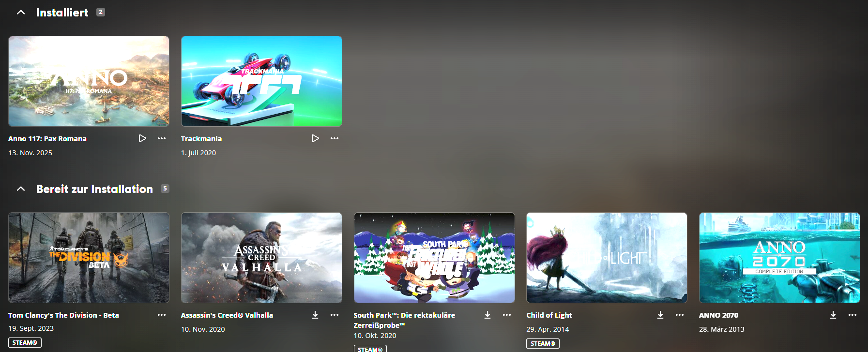Open Trackmania cover art
This screenshot has width=868, height=352.
[261, 81]
